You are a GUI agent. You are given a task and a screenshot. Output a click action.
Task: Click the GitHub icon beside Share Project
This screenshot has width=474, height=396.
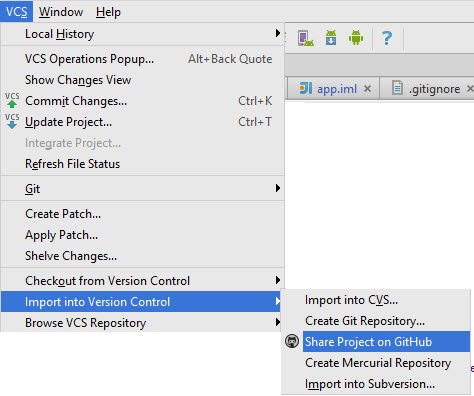(x=292, y=341)
